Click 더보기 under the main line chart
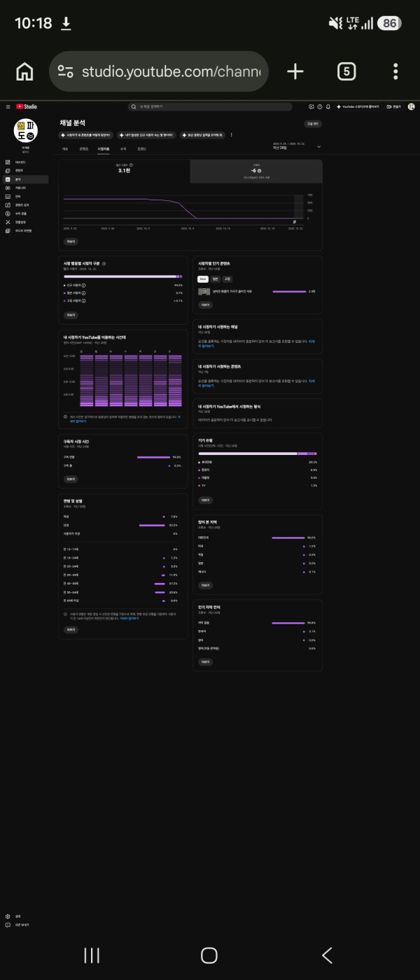 point(71,241)
